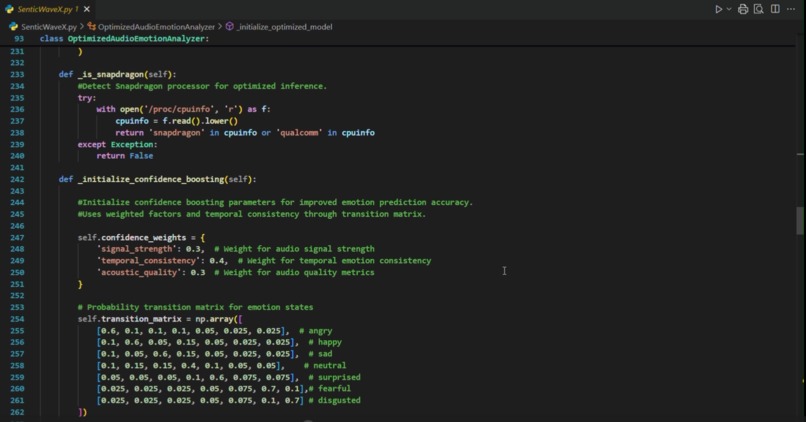The image size is (806, 422).
Task: Click the matrix row beginning '[0.05, 0.05, 0.05'
Action: point(197,377)
